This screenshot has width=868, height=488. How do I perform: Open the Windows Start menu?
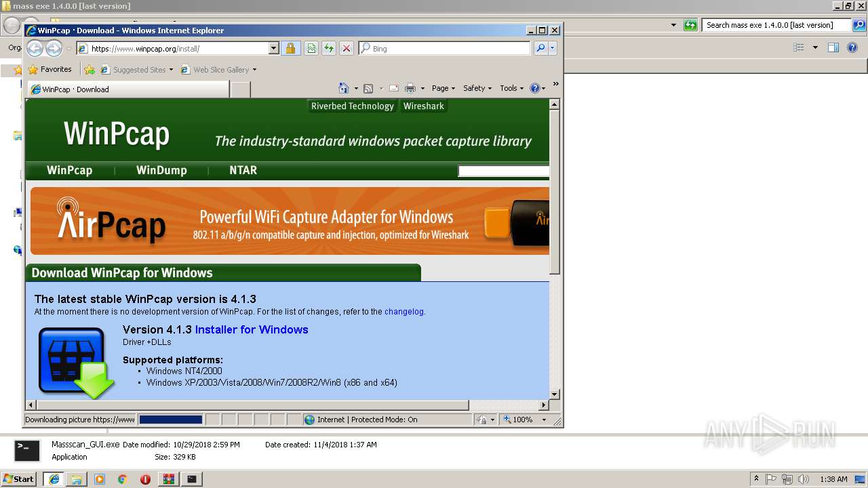click(18, 479)
